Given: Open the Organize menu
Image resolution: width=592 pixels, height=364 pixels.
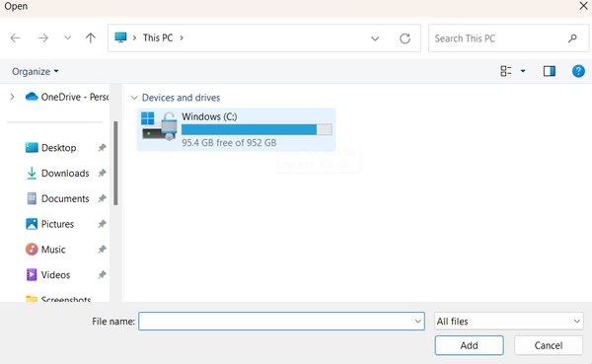Looking at the screenshot, I should (x=36, y=71).
